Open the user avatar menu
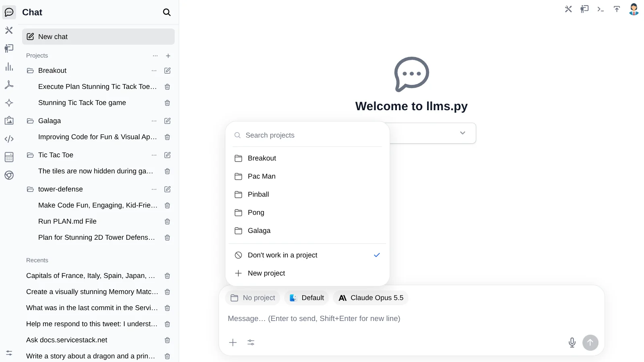644x362 pixels. [634, 9]
